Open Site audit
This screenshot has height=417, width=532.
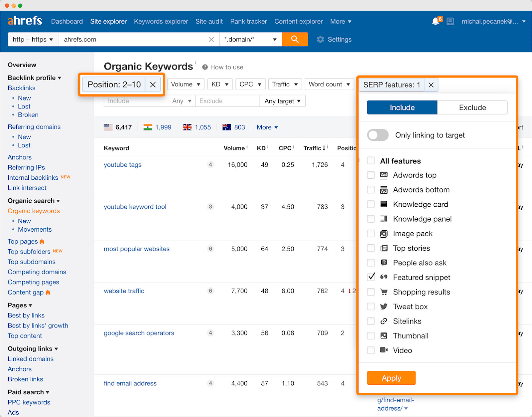pyautogui.click(x=209, y=21)
